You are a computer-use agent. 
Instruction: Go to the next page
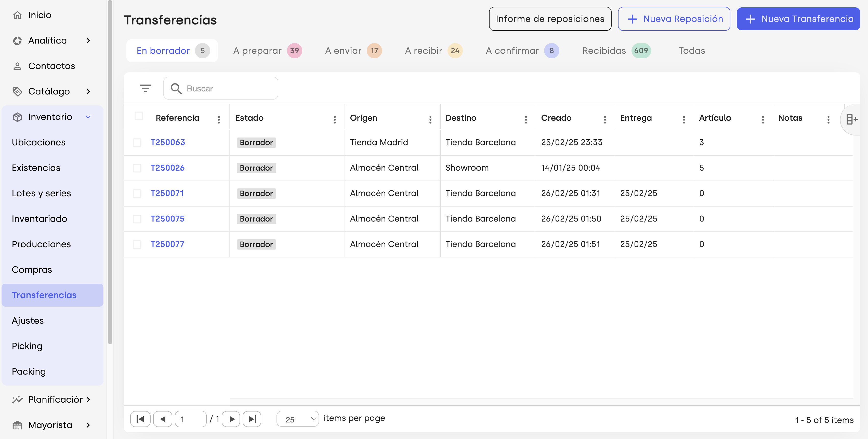click(231, 419)
